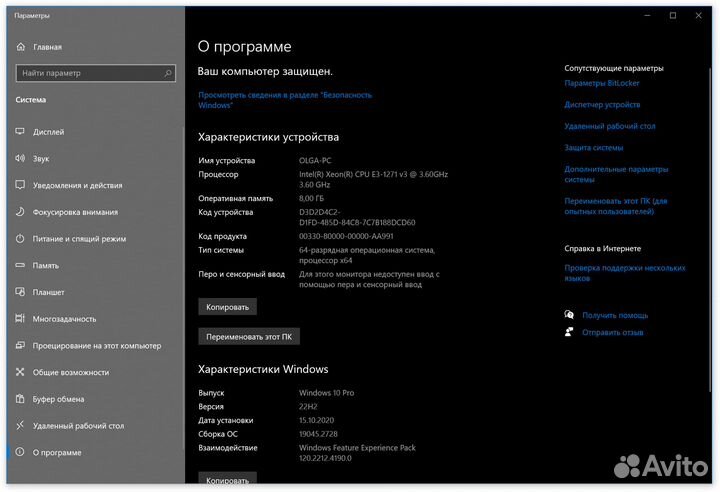Open the Память settings page
Image resolution: width=720 pixels, height=492 pixels.
[x=45, y=265]
